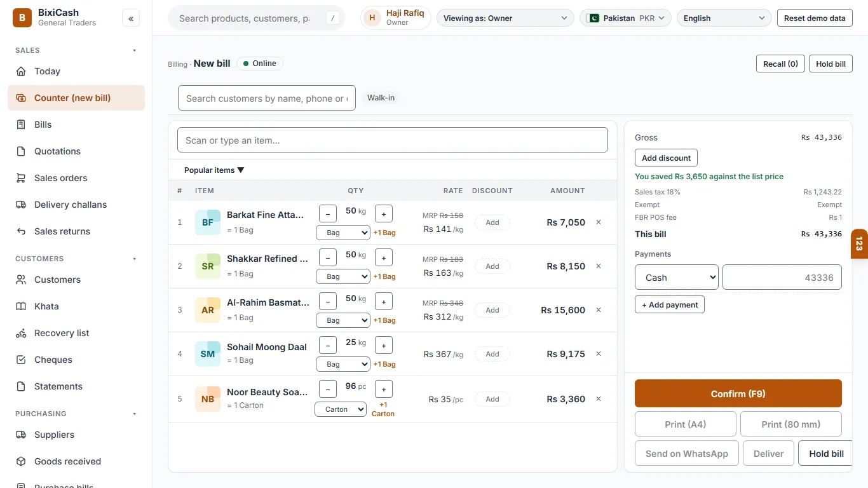Remove the Barkat Fine Atta line item

point(599,222)
